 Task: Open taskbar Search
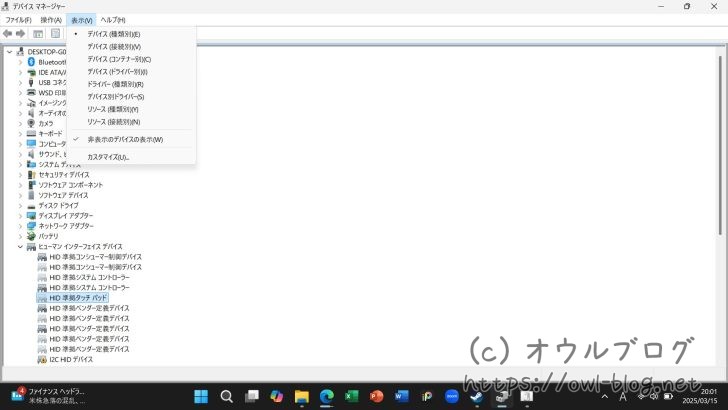tap(227, 396)
